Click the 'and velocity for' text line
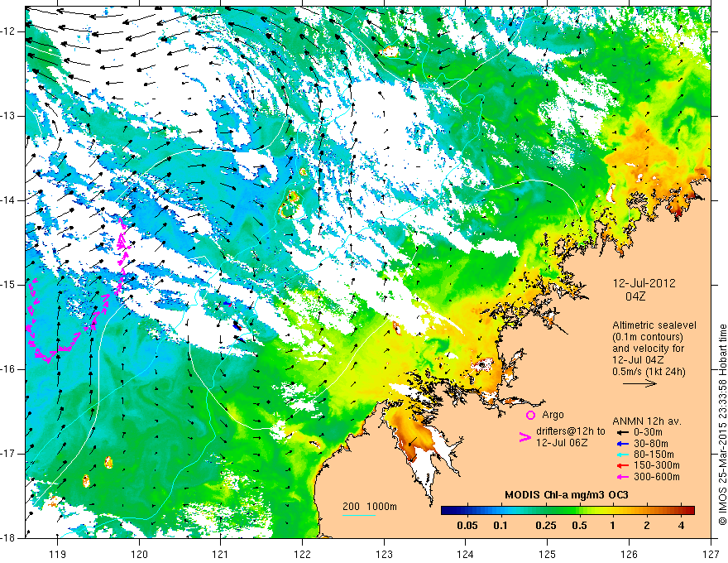The height and width of the screenshot is (563, 728). (648, 348)
